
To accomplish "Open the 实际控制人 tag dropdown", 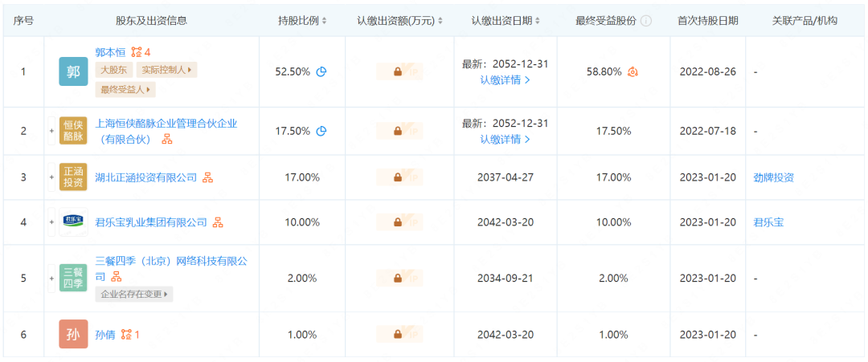I will tap(166, 70).
